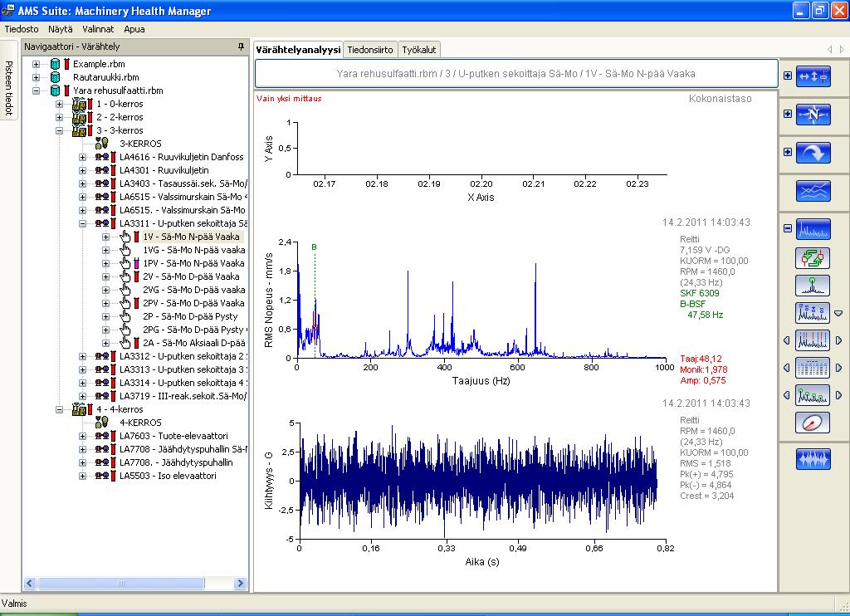Click the hand icon beside 2P - Sä-Mo D-pää Pysty

coord(125,316)
